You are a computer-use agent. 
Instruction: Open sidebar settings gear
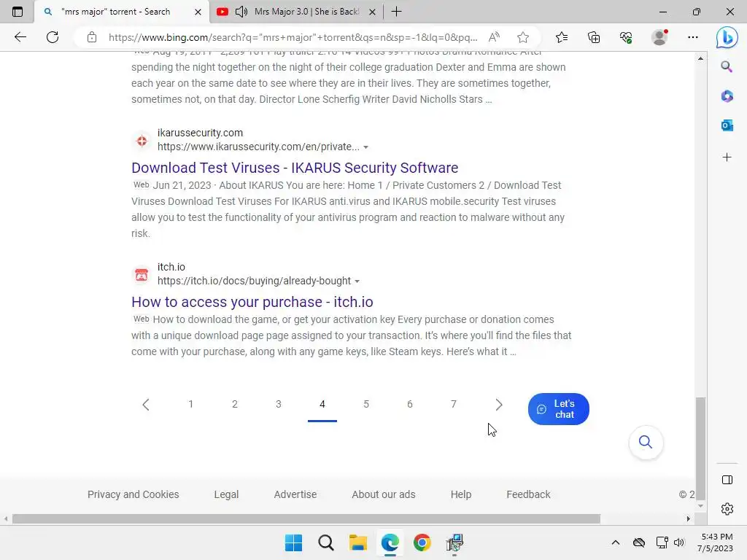click(x=727, y=509)
